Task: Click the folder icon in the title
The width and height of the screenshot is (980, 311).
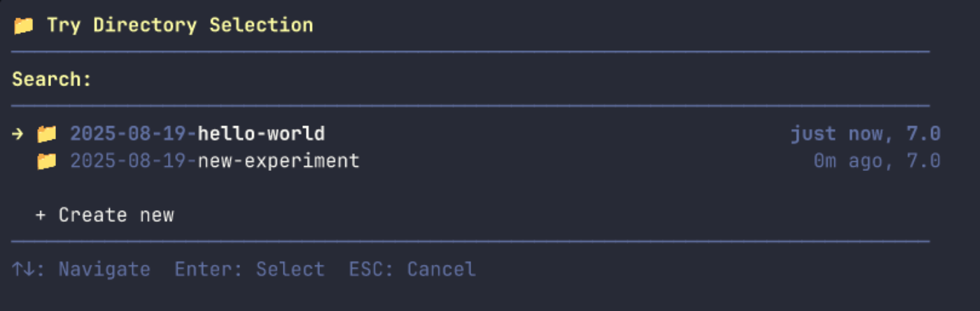Action: pos(23,26)
